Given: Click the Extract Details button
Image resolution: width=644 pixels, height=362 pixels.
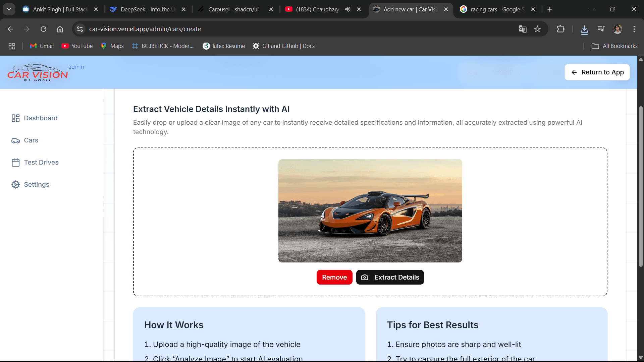Looking at the screenshot, I should click(390, 277).
